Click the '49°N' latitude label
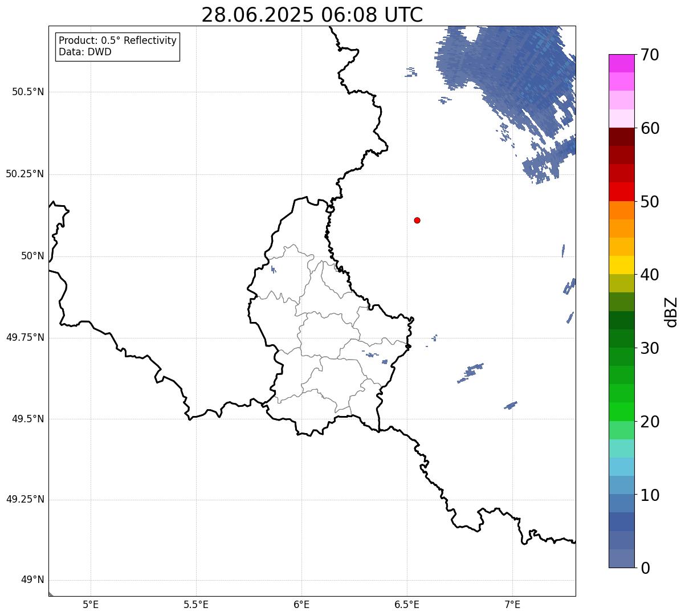This screenshot has height=616, width=685. (32, 580)
